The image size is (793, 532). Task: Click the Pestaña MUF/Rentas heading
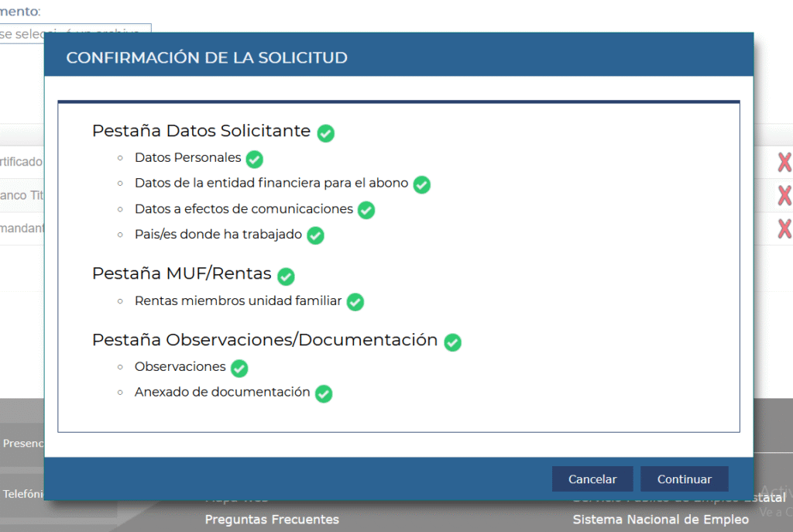coord(181,273)
